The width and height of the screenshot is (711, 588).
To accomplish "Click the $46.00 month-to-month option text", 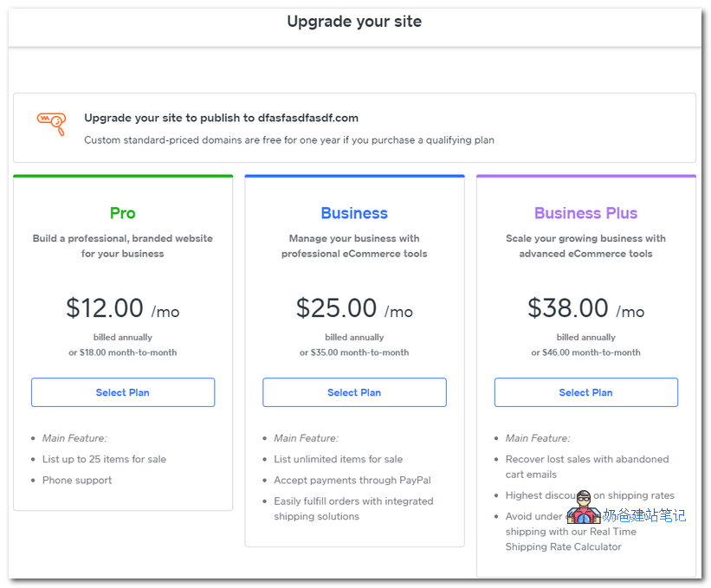I will (585, 352).
